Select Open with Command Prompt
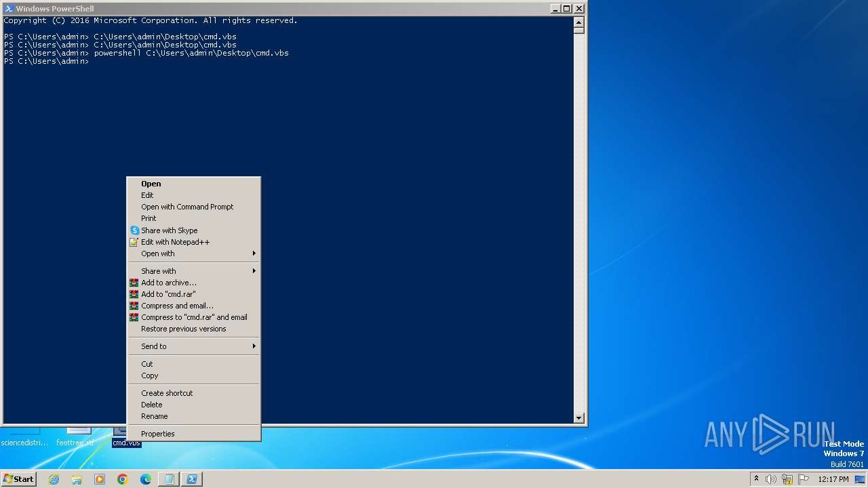 click(x=194, y=207)
